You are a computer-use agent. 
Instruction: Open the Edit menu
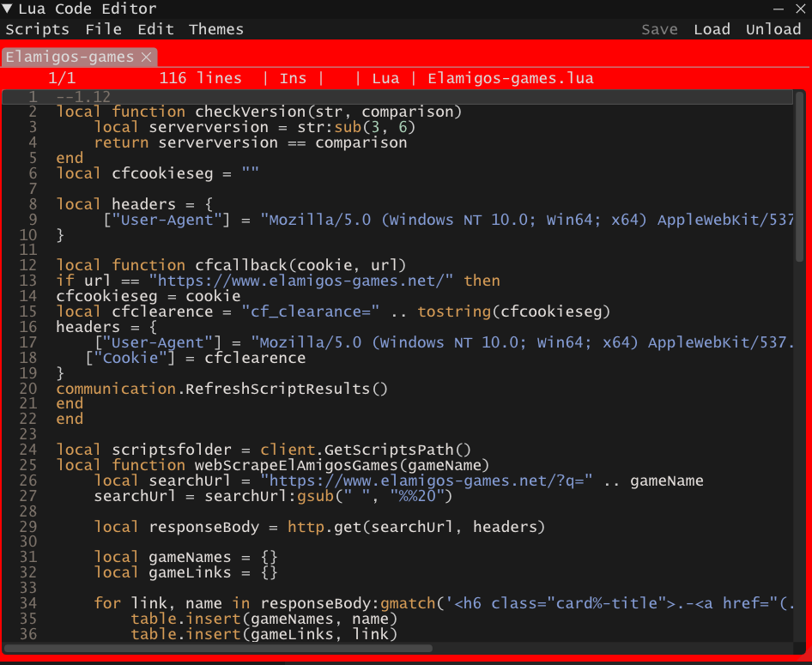(155, 29)
